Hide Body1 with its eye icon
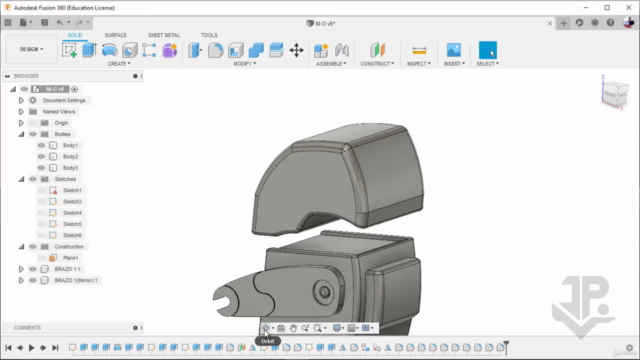 coord(41,145)
